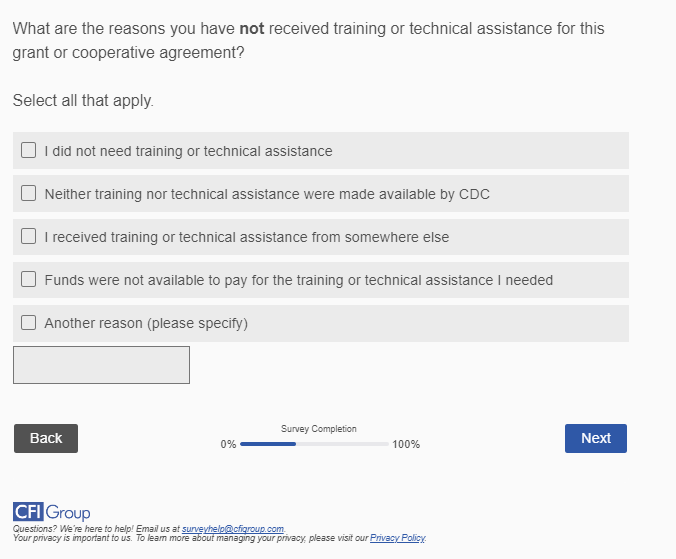The image size is (676, 559).
Task: Tick the "Neither training nor technical assistance" checkbox
Action: pyautogui.click(x=29, y=194)
